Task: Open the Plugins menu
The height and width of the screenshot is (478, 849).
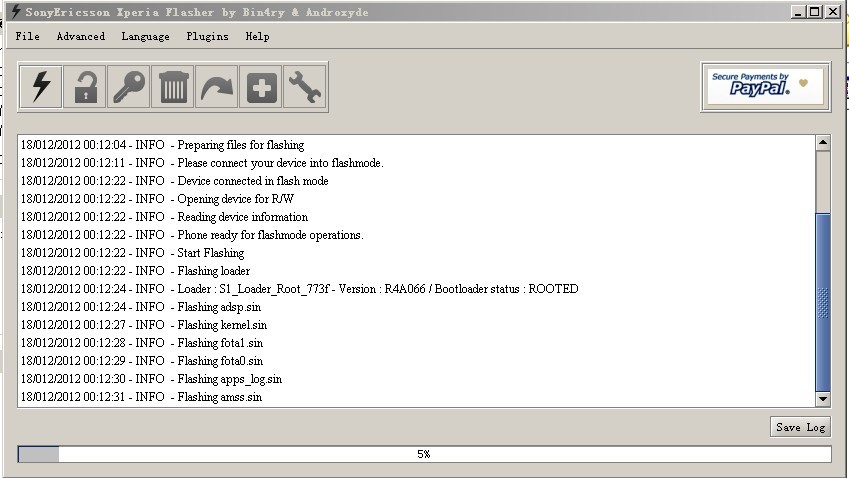Action: coord(207,36)
